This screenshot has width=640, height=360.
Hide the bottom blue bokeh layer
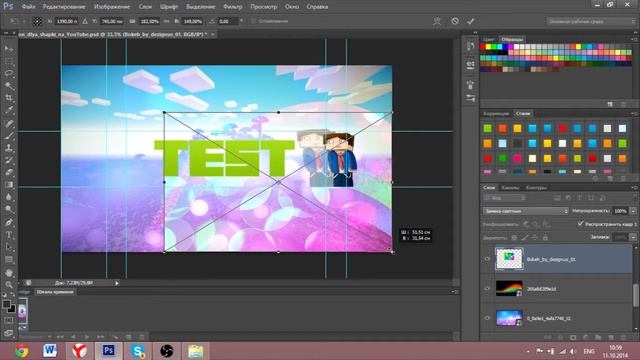tap(487, 318)
